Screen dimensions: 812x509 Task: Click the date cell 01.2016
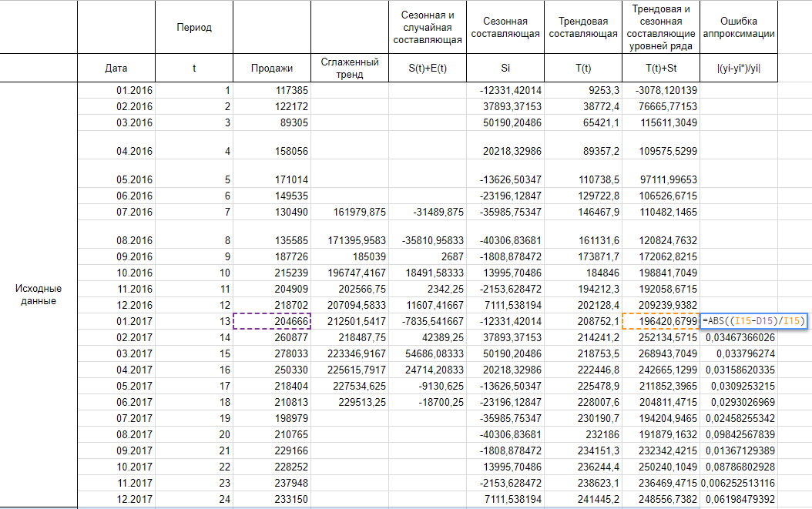point(116,90)
